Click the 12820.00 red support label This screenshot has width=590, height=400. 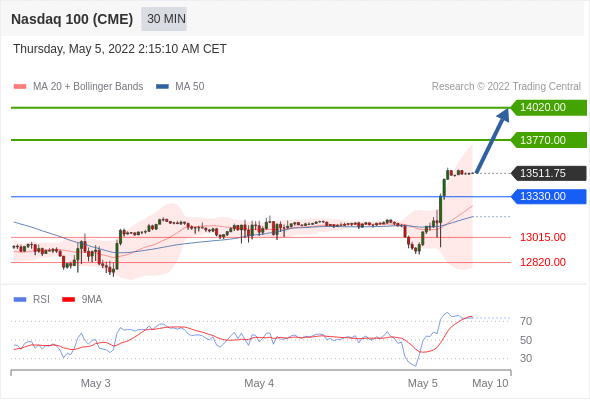pos(543,262)
